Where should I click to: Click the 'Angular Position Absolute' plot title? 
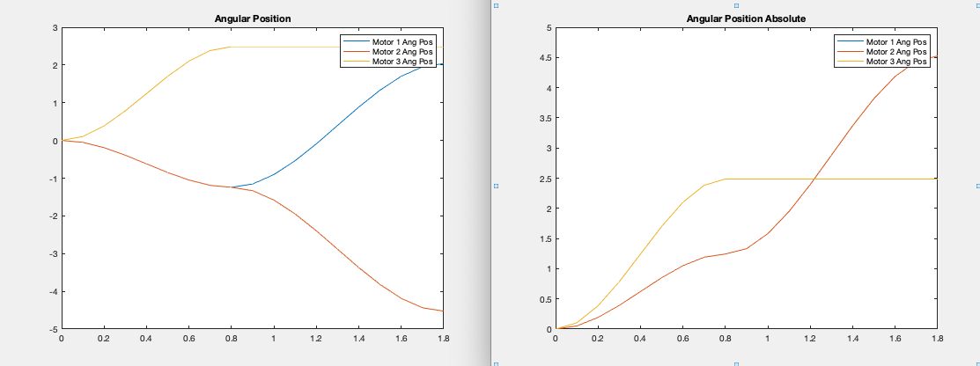(x=747, y=18)
